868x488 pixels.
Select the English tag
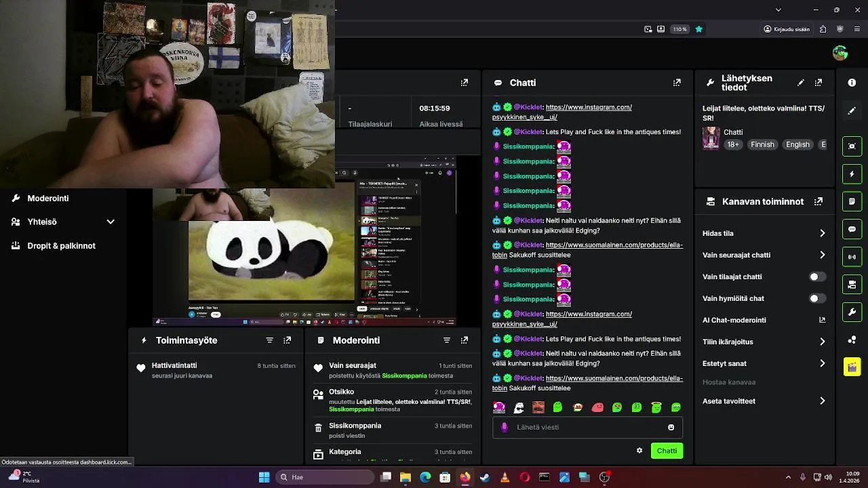(797, 144)
